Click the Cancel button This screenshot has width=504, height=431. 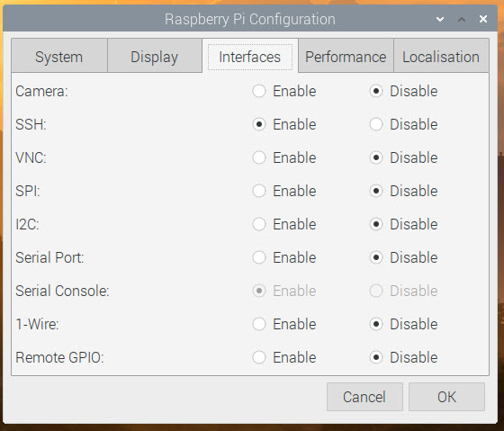364,397
